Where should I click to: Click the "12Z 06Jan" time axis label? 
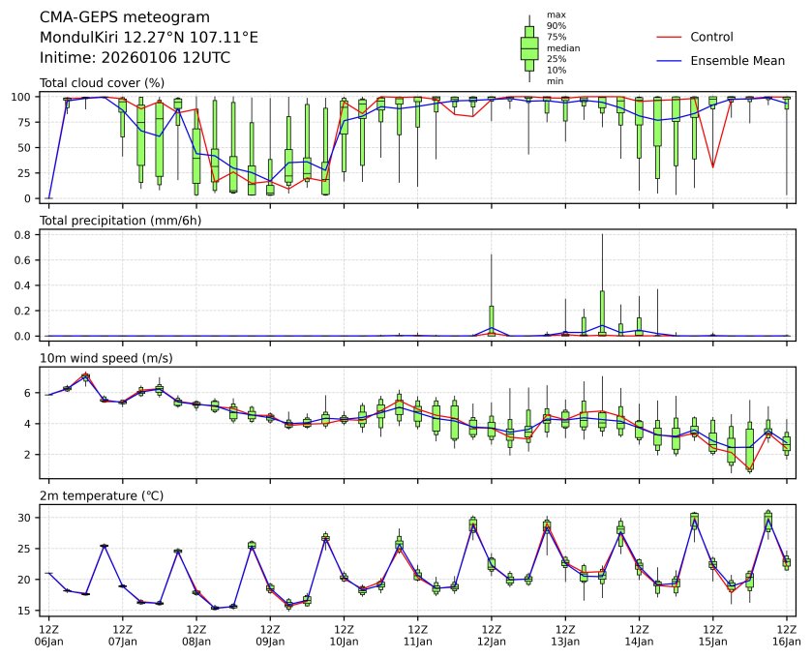pyautogui.click(x=49, y=634)
